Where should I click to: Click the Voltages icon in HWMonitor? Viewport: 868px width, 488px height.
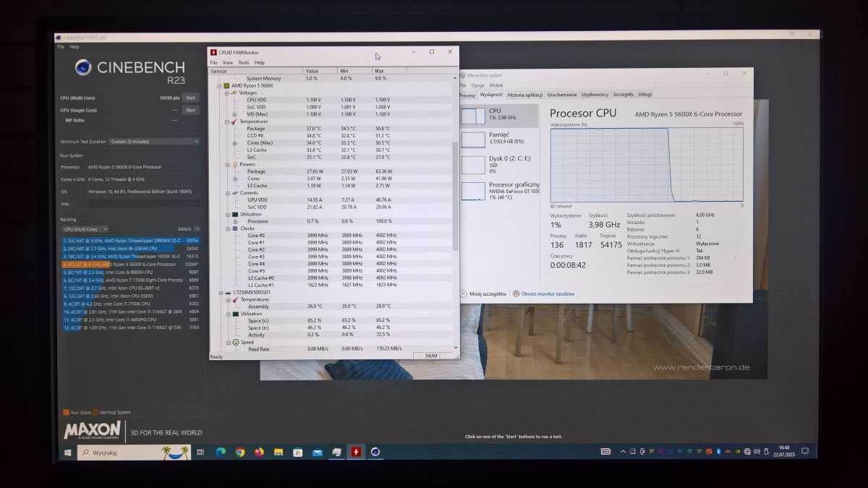(x=234, y=93)
